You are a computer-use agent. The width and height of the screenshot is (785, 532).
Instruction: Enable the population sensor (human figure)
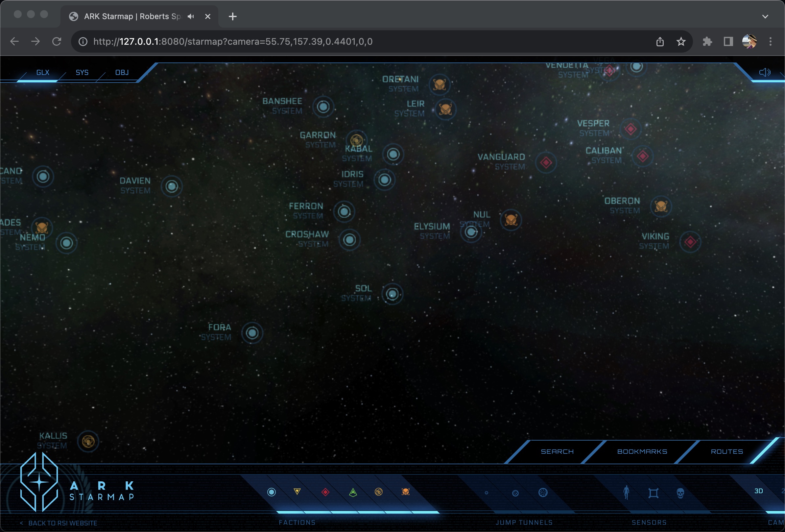pyautogui.click(x=626, y=493)
